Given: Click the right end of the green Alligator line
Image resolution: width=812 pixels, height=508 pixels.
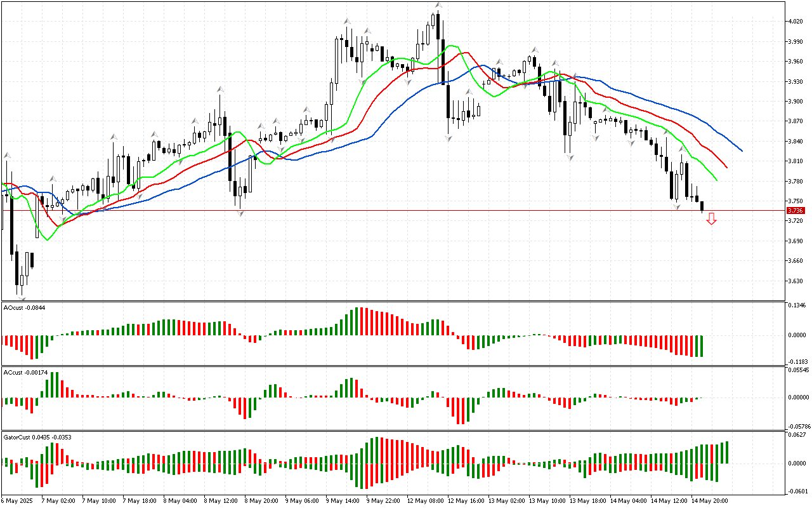Looking at the screenshot, I should pyautogui.click(x=716, y=180).
